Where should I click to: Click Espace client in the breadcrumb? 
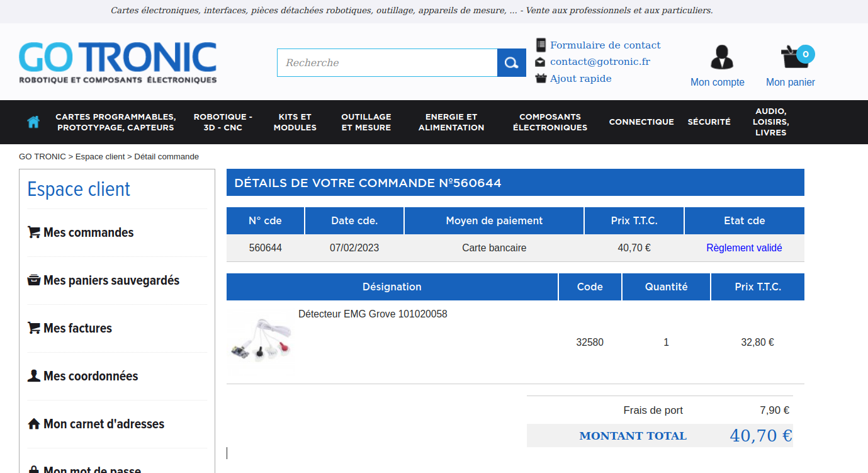101,157
